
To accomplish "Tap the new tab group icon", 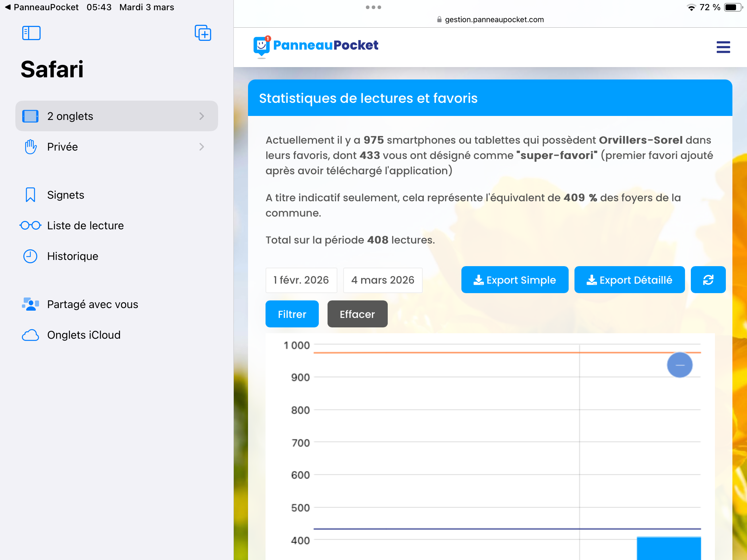I will 203,33.
